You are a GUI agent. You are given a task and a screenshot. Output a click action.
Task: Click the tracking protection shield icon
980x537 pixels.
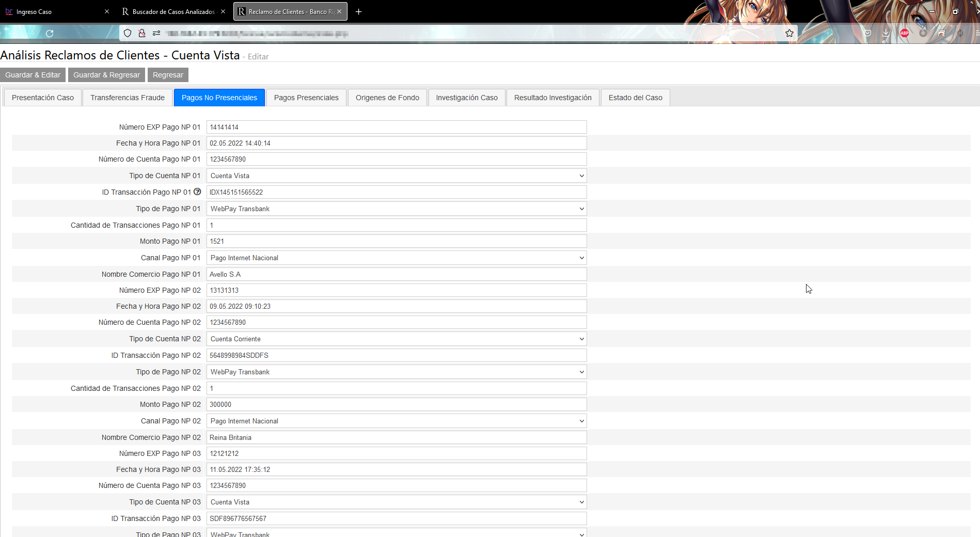[128, 34]
